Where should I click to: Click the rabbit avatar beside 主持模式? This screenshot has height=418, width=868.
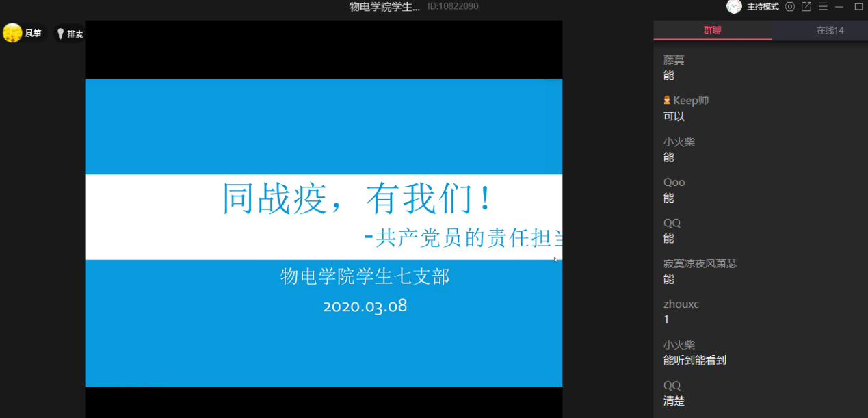pyautogui.click(x=734, y=7)
